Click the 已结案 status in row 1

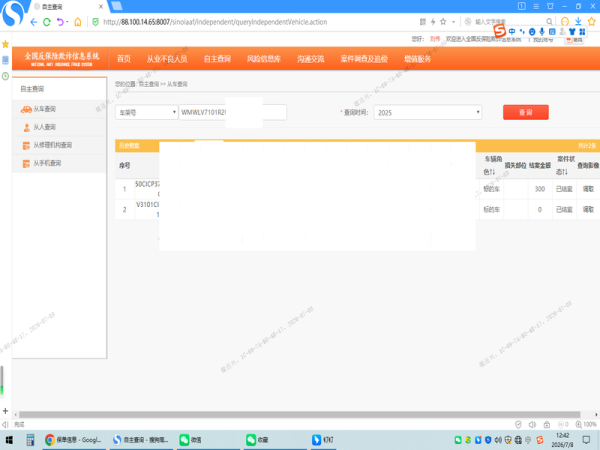564,189
